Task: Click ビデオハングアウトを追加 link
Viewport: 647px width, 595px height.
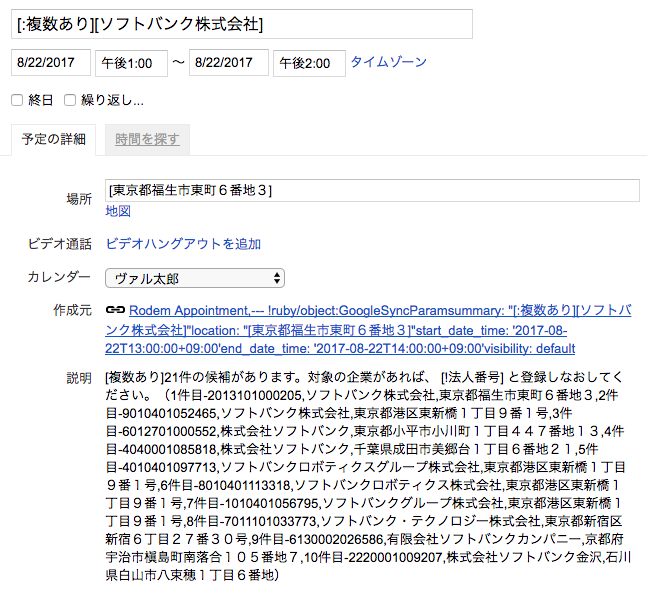Action: [x=183, y=244]
